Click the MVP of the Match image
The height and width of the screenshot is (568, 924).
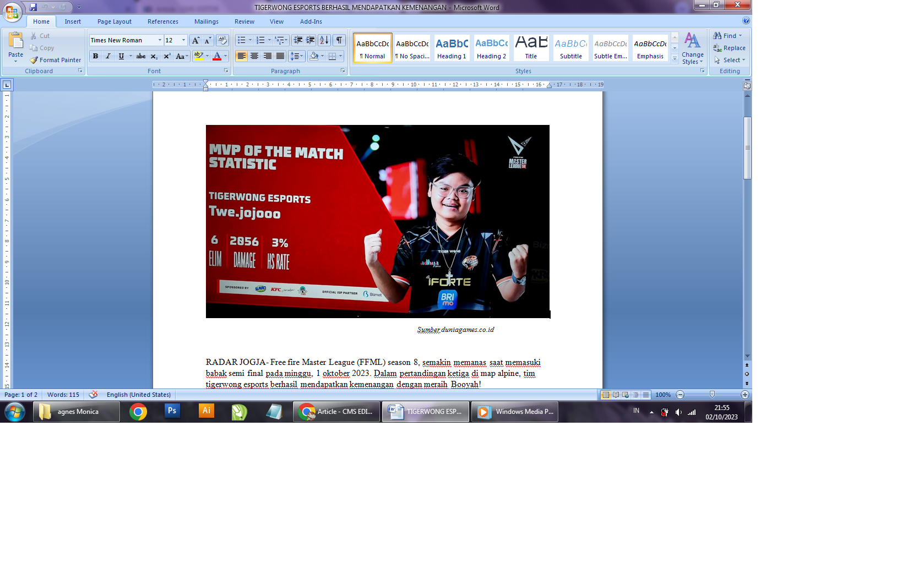[x=378, y=221]
